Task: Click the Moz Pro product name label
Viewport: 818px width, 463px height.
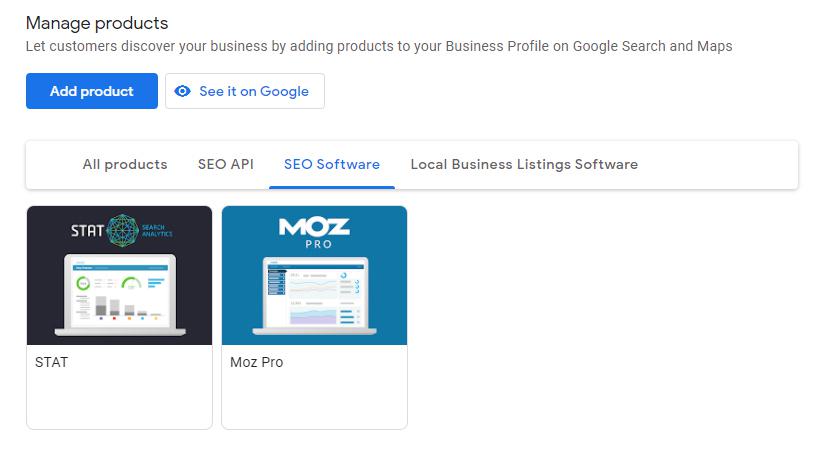Action: [x=257, y=362]
